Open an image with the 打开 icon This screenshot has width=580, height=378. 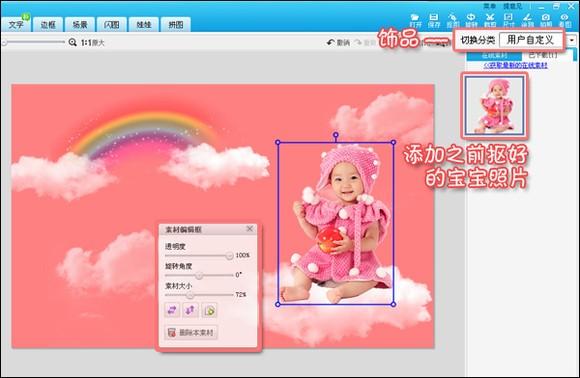[x=415, y=20]
